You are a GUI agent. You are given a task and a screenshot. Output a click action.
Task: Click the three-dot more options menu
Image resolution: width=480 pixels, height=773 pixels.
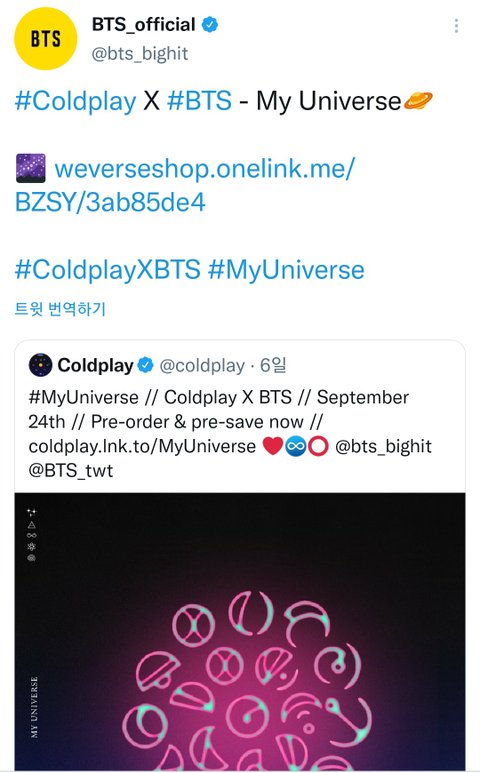tap(456, 26)
